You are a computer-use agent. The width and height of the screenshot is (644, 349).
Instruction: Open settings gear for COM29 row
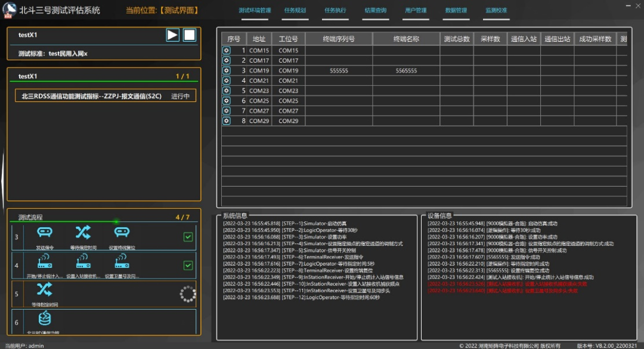(x=227, y=121)
